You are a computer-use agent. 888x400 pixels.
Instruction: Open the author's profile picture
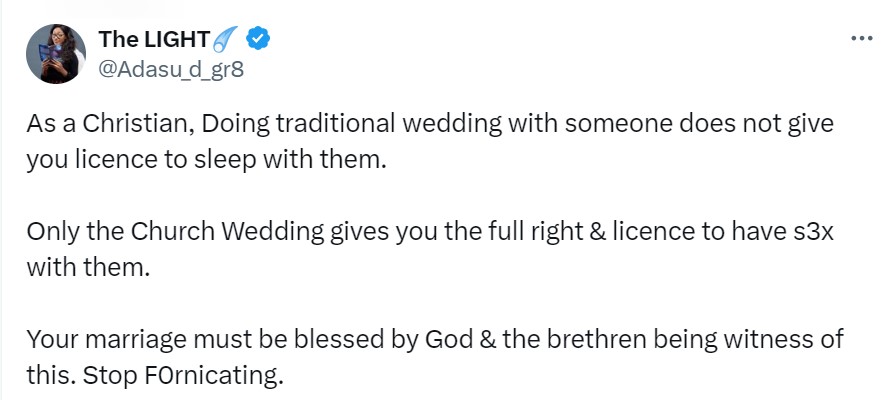56,53
